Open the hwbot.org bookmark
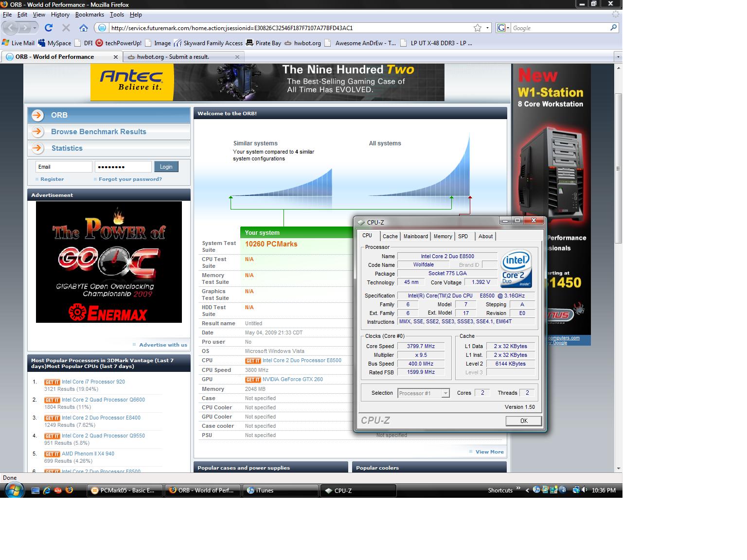The image size is (747, 560). point(302,43)
